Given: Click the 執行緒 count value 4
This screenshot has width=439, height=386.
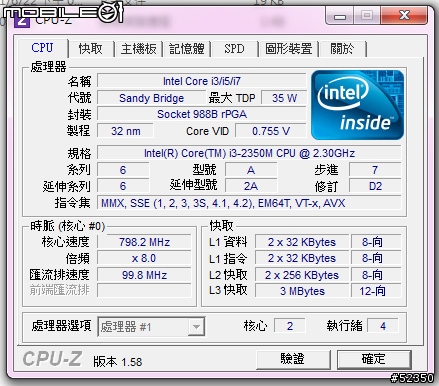Looking at the screenshot, I should tap(383, 326).
